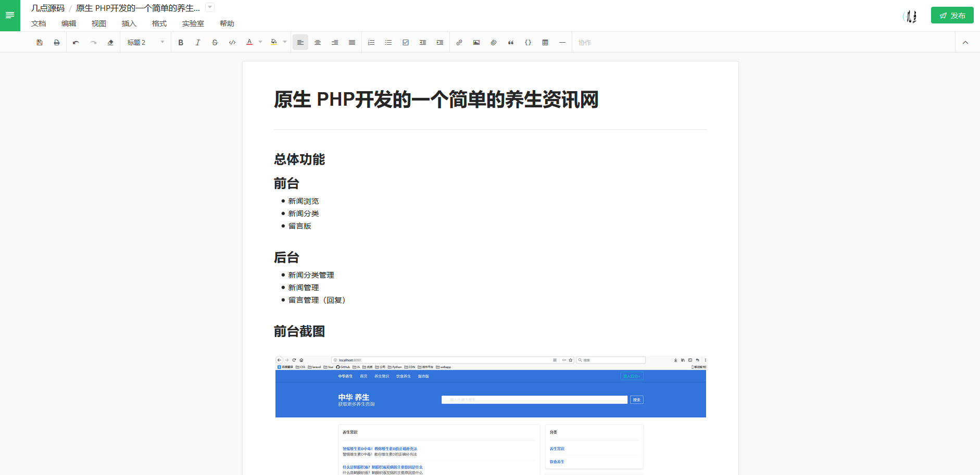Insert an attachment
Viewport: 980px width, 475px height.
pyautogui.click(x=494, y=43)
